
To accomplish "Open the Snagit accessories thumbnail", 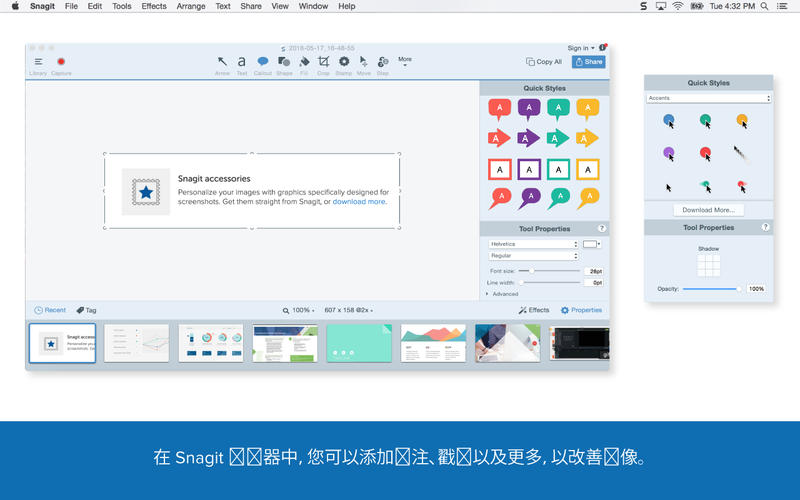I will tap(62, 343).
